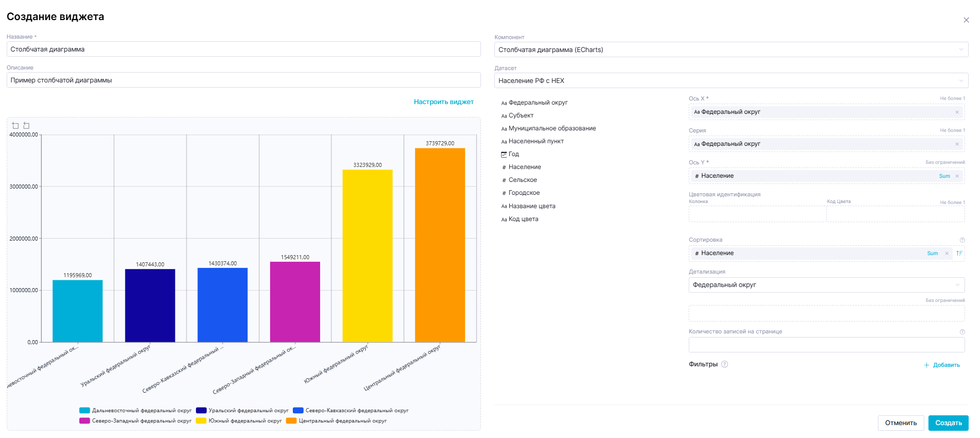Open the Компонент dropdown
The height and width of the screenshot is (438, 980).
click(x=731, y=50)
